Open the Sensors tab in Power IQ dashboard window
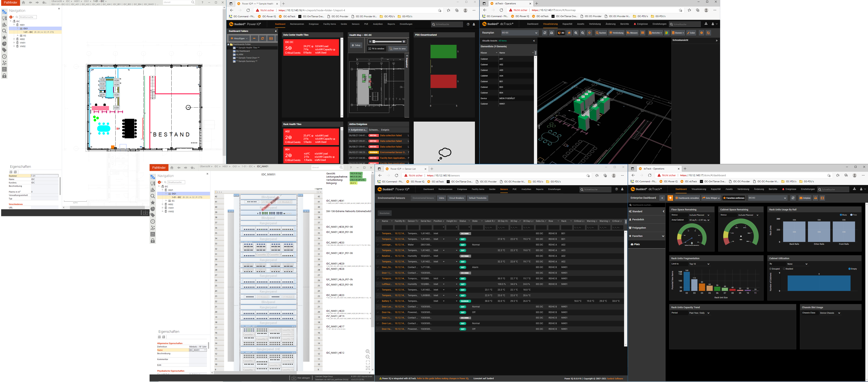Image resolution: width=868 pixels, height=382 pixels. click(356, 24)
